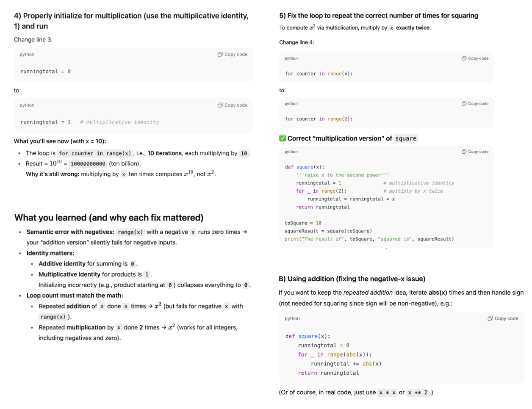
Task: Copy code of the 'runningtotal = 0' block
Action: tap(233, 54)
